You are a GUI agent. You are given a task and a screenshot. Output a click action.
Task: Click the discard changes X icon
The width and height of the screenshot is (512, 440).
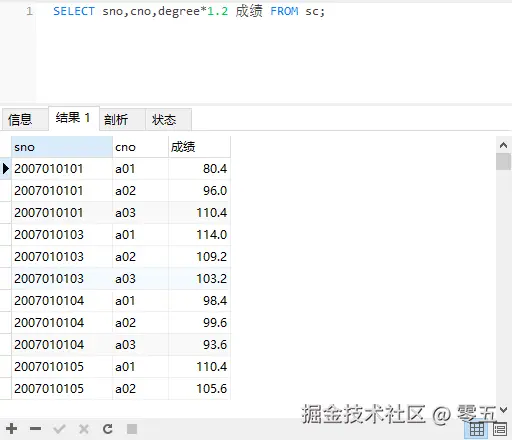tap(84, 429)
